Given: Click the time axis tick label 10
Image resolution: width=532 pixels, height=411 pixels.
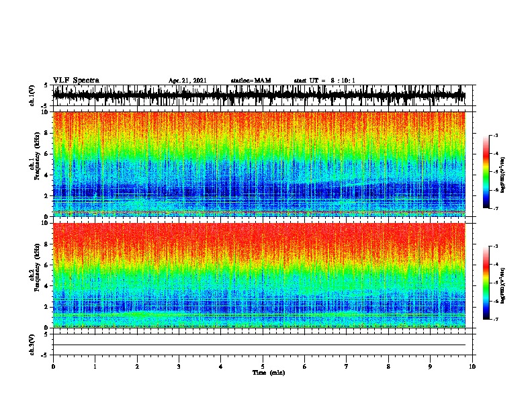Looking at the screenshot, I should [x=472, y=367].
